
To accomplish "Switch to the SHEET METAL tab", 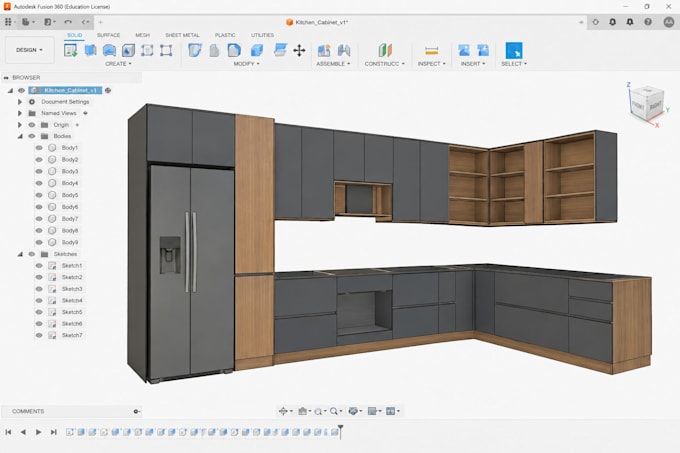I will point(182,35).
